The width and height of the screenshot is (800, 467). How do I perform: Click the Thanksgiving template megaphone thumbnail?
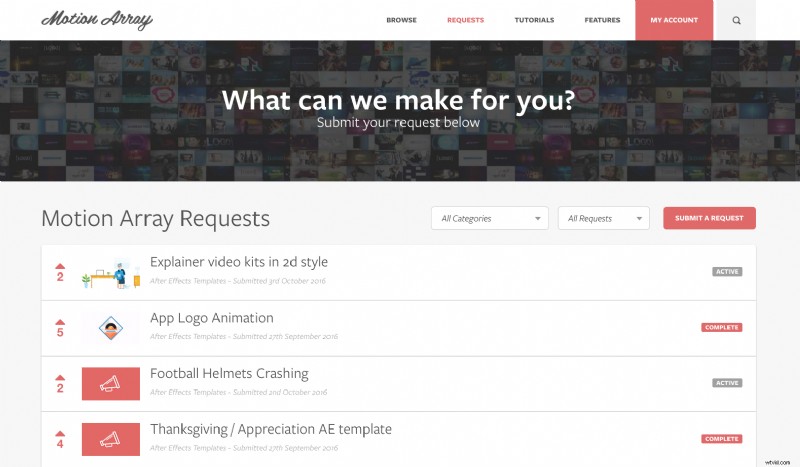tap(111, 439)
